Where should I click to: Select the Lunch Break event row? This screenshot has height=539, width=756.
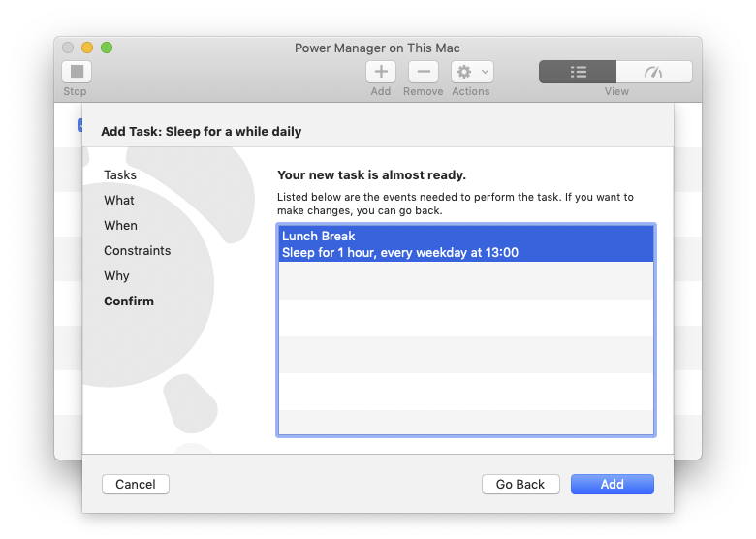click(466, 244)
